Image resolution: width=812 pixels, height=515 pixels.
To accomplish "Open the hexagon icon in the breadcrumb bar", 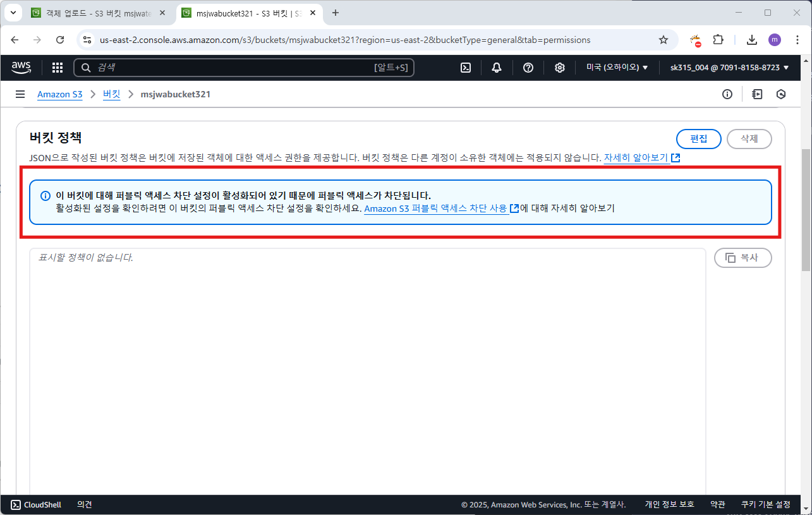I will click(781, 94).
